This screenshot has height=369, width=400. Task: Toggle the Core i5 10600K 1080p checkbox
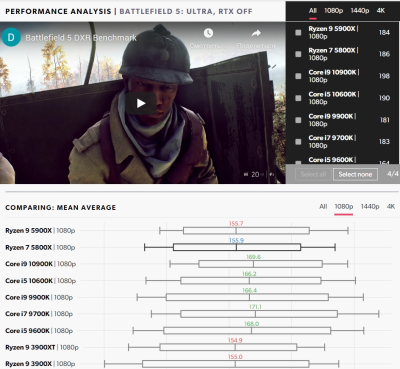(x=298, y=98)
